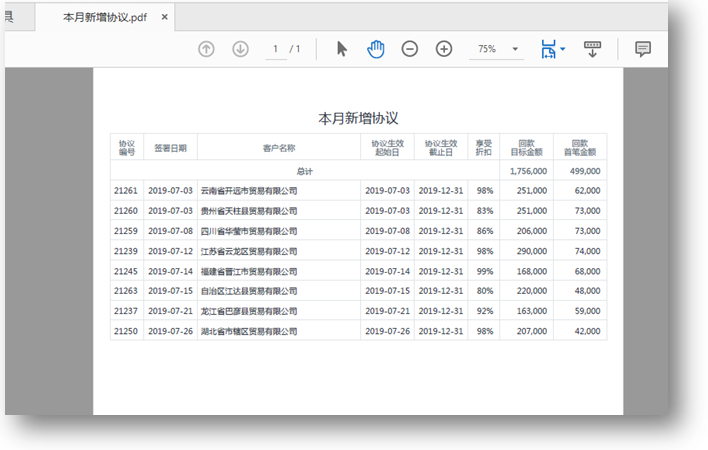
Task: Click the 客户名称 column header
Action: tap(278, 148)
